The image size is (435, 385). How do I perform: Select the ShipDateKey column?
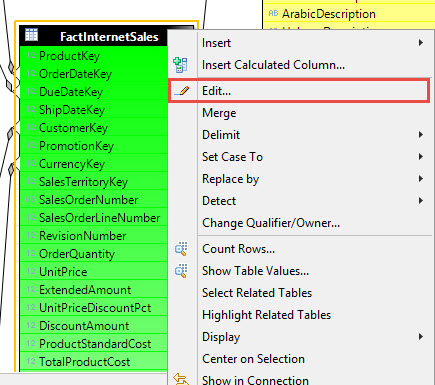coord(93,109)
